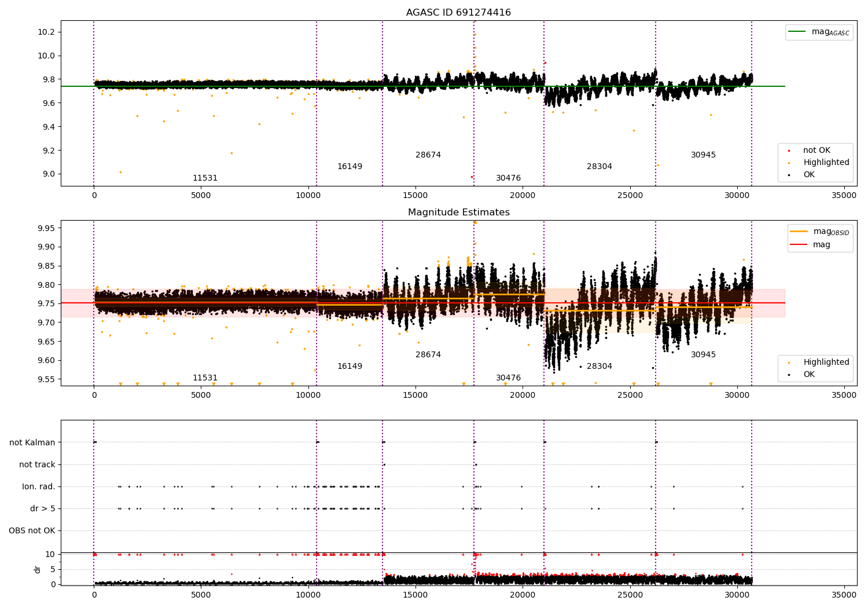Click the x-axis tick 35000 in the top plot

point(844,196)
